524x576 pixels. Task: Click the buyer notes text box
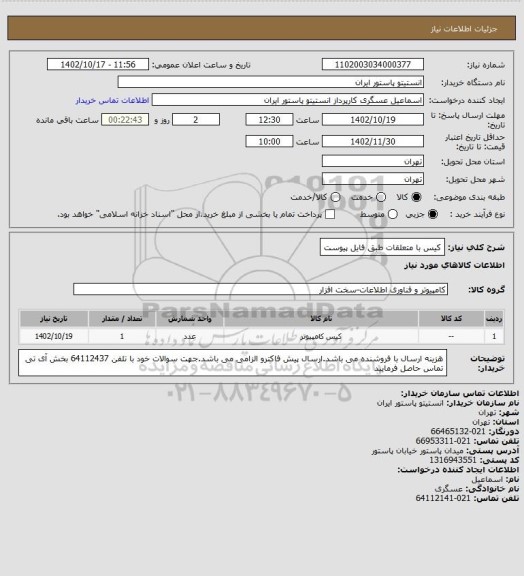pos(232,363)
